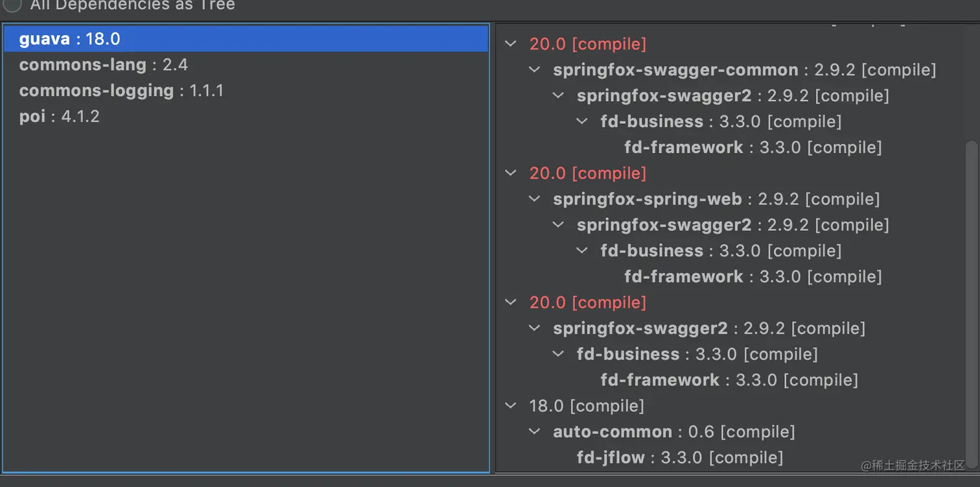980x487 pixels.
Task: Collapse springfox-swagger2 chevron under springfox-swagger-common
Action: point(558,95)
